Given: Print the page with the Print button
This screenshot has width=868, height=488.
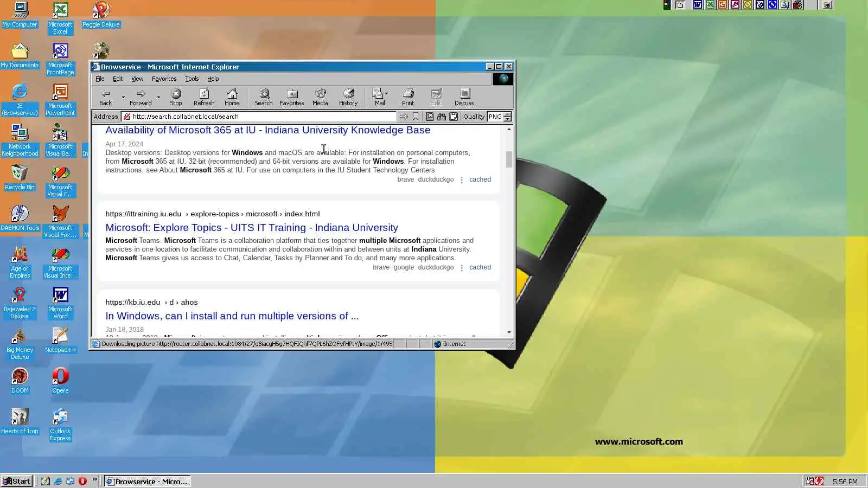Looking at the screenshot, I should (x=408, y=97).
